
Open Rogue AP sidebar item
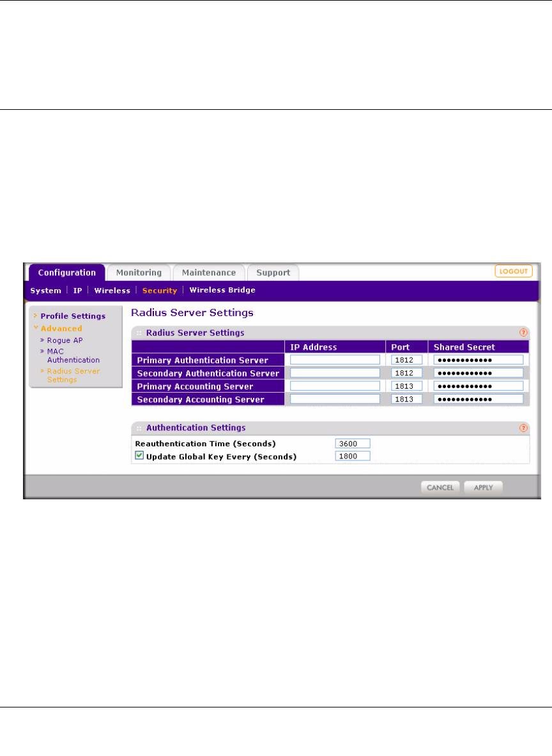click(65, 340)
